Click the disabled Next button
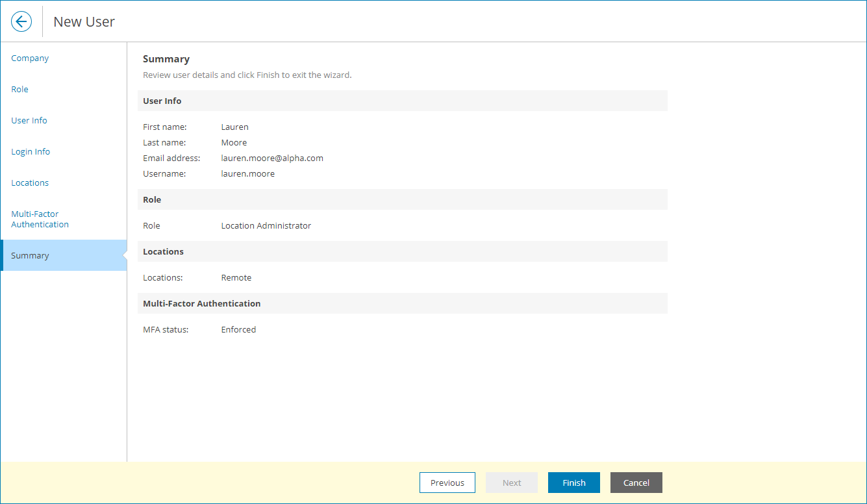This screenshot has height=504, width=867. pyautogui.click(x=511, y=483)
